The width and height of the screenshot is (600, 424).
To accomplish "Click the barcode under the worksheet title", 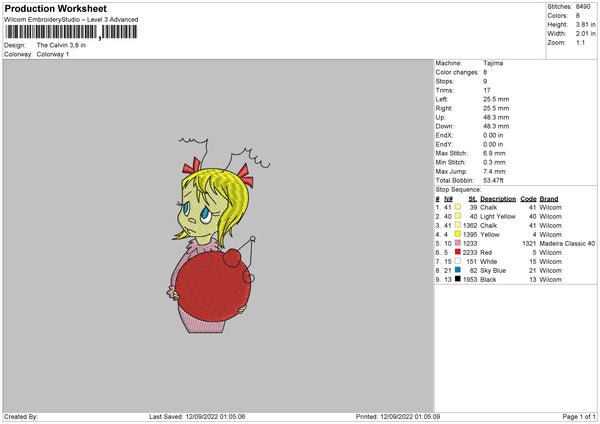I will [71, 32].
